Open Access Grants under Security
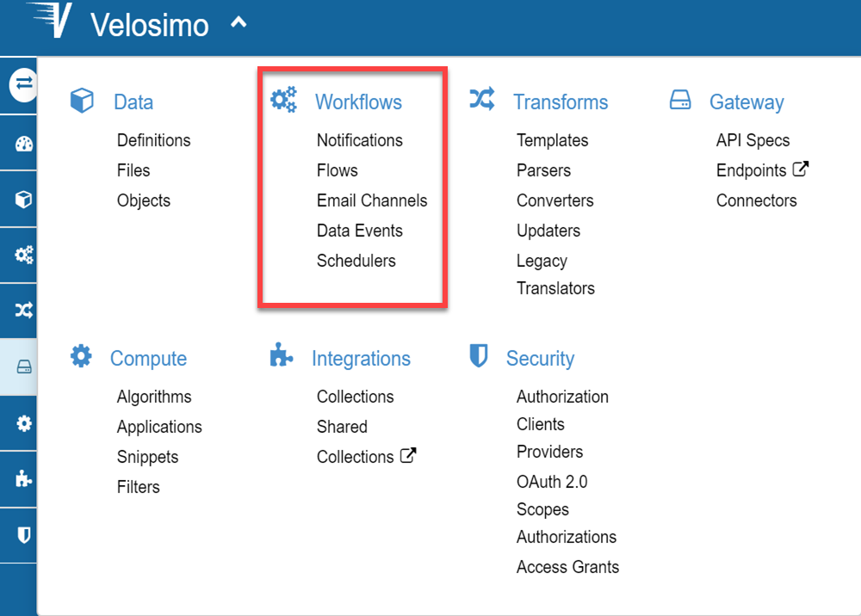Image resolution: width=861 pixels, height=616 pixels. point(567,567)
